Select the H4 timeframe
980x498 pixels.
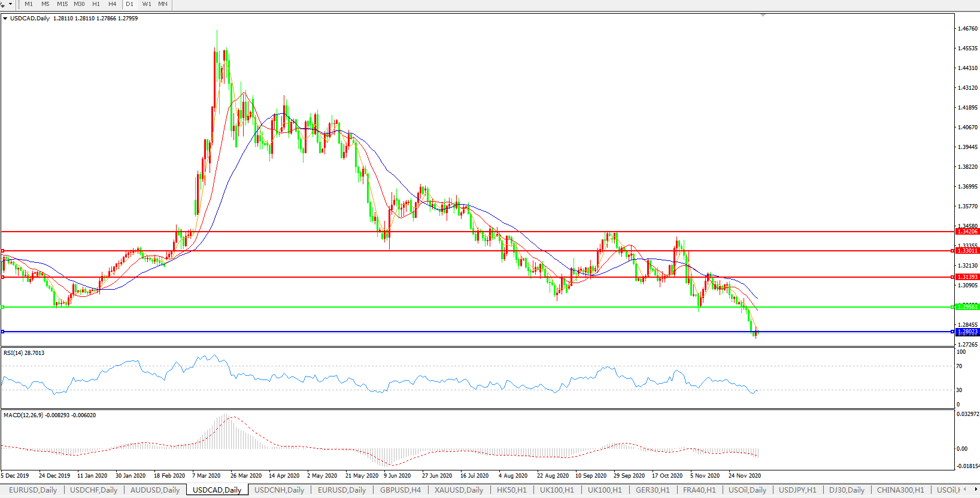click(x=113, y=4)
